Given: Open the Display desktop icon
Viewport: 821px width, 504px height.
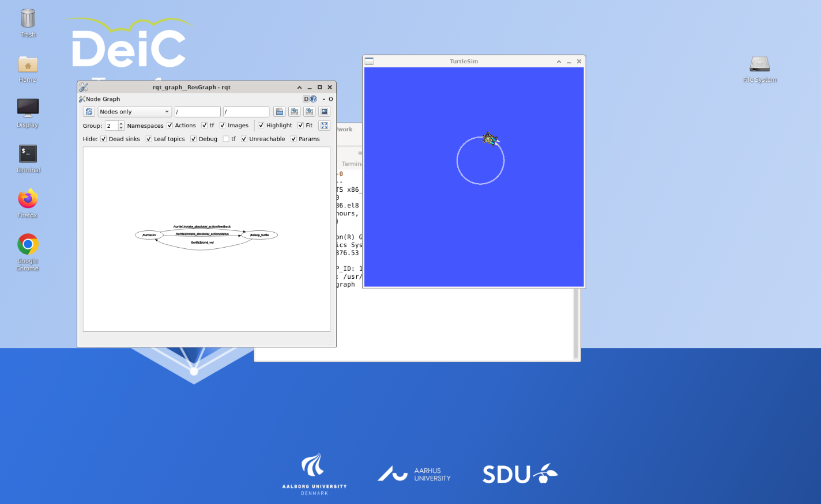Looking at the screenshot, I should tap(28, 113).
